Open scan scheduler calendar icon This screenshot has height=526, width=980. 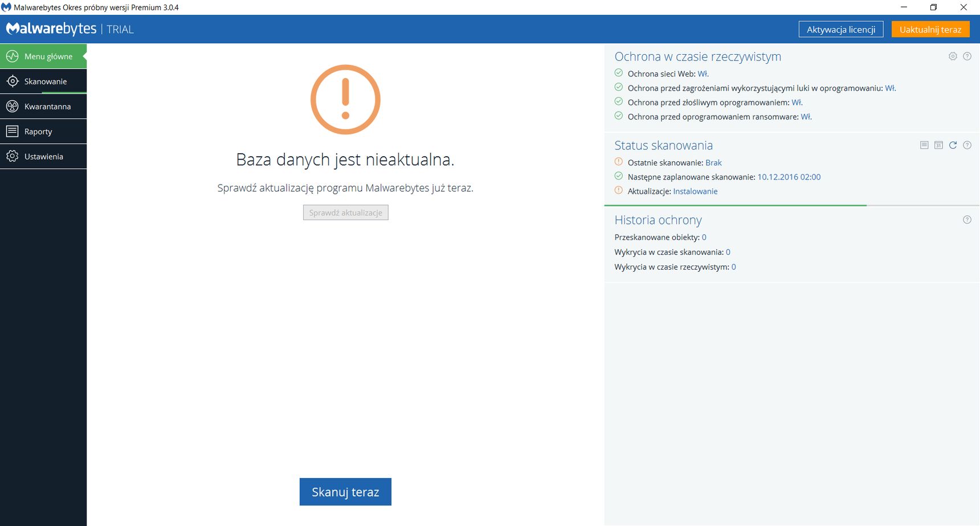(938, 145)
